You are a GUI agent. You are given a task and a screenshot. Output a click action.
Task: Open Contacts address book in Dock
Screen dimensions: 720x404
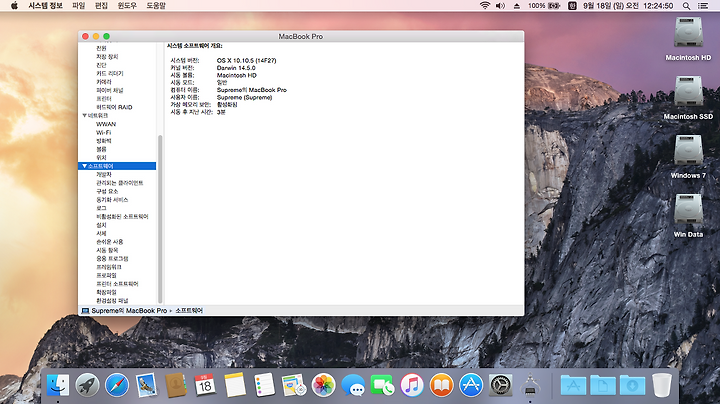click(176, 385)
